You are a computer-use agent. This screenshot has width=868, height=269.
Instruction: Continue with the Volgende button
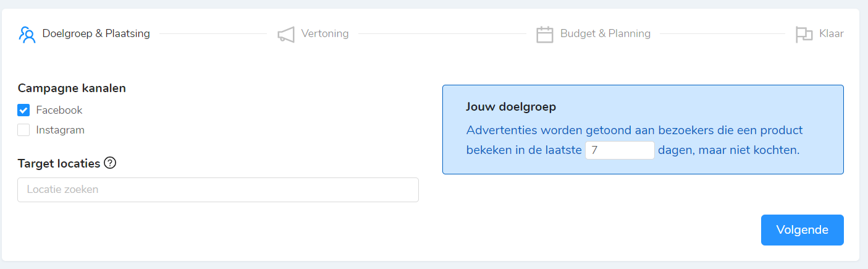(x=802, y=230)
